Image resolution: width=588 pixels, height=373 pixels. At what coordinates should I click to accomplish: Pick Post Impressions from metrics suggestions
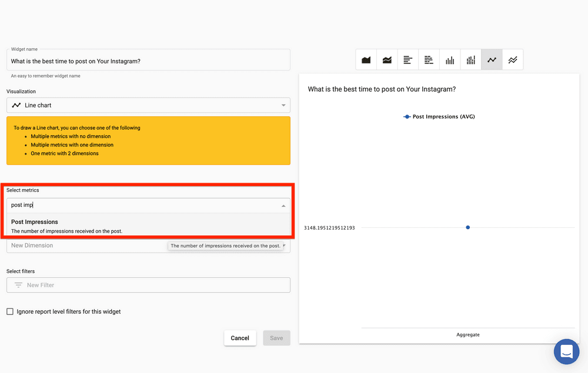pyautogui.click(x=35, y=222)
